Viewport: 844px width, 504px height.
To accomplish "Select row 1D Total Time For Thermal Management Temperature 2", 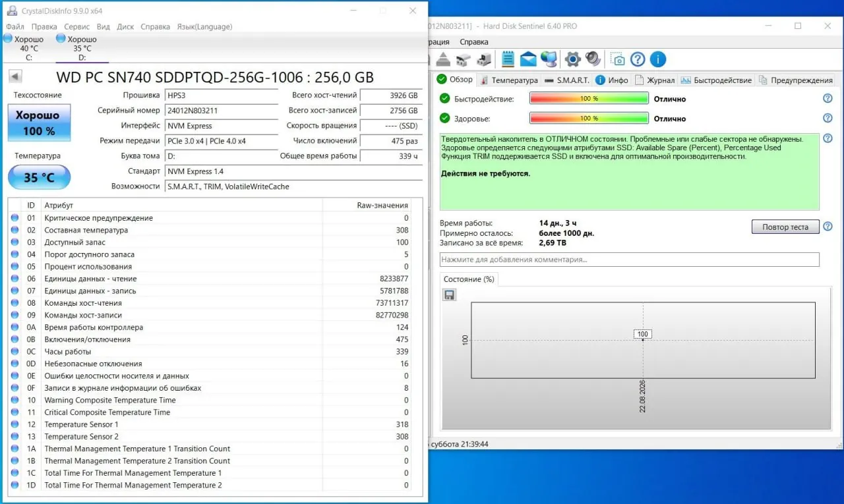I will tap(210, 486).
